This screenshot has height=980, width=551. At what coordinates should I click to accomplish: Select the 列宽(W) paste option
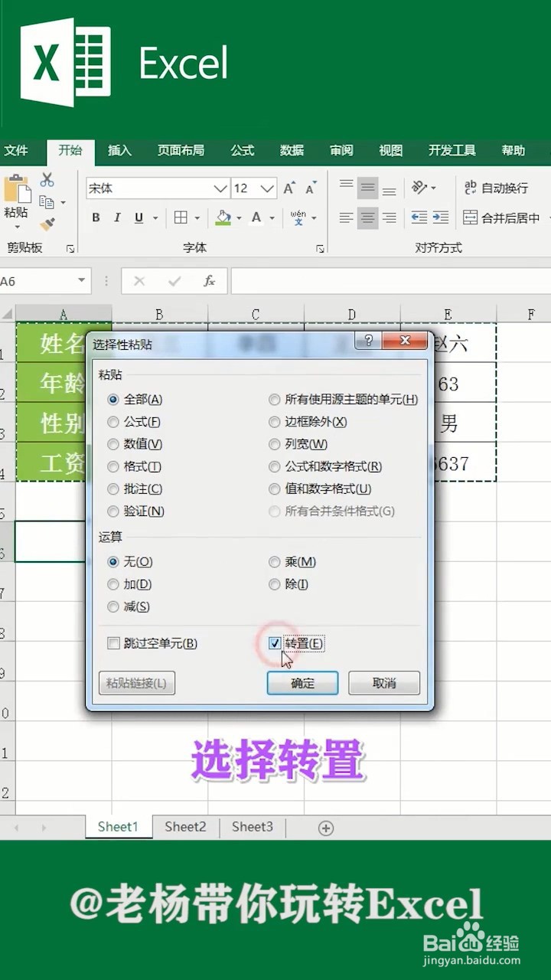point(298,443)
